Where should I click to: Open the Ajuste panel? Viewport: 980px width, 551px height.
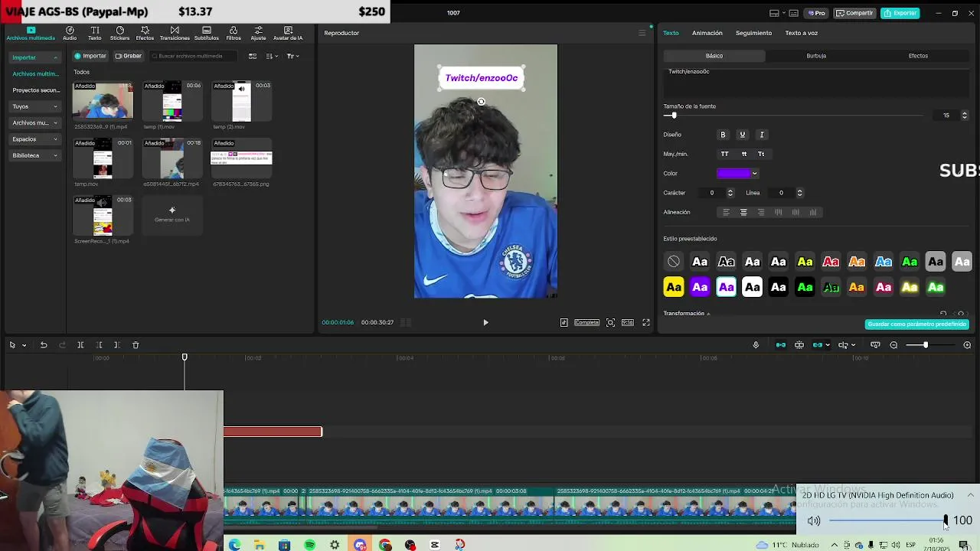pos(258,33)
